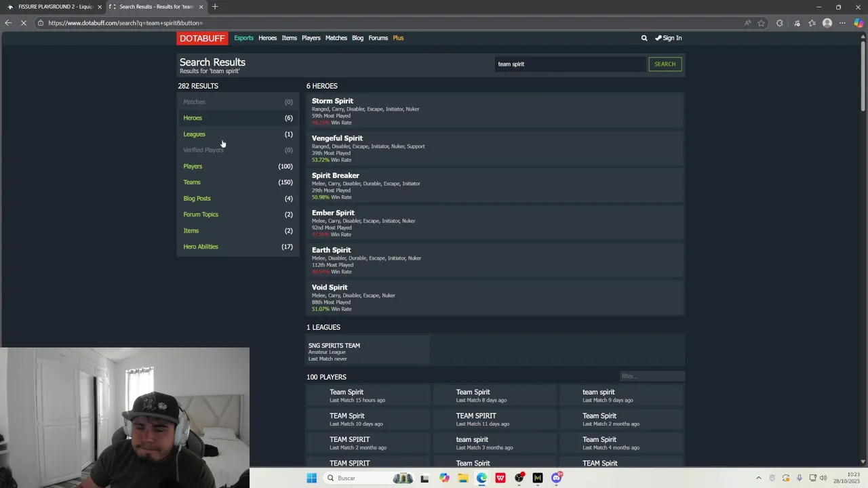This screenshot has width=868, height=488.
Task: Add page to favorites with the star icon
Action: (762, 23)
